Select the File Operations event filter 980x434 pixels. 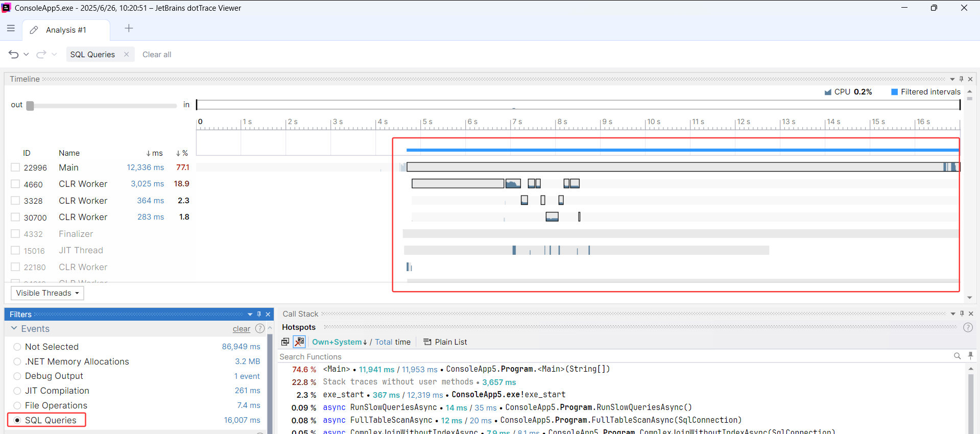[17, 405]
